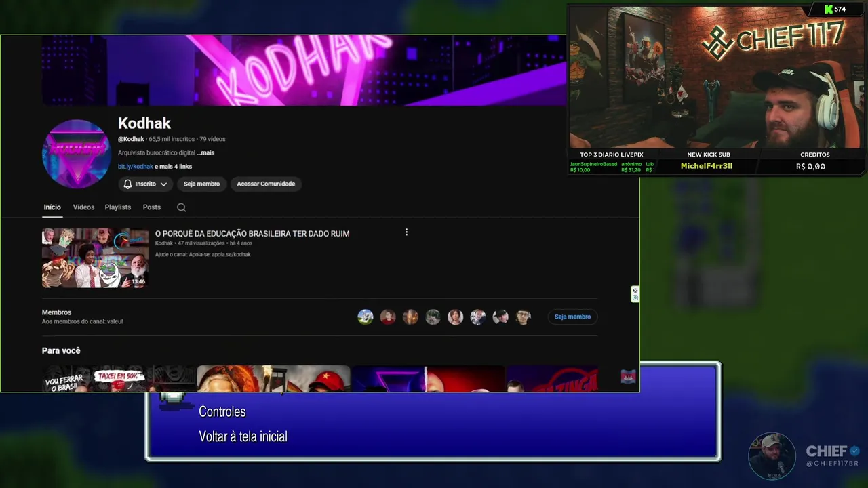Viewport: 868px width, 488px height.
Task: Click the Acessar Comunidade button
Action: (x=266, y=184)
